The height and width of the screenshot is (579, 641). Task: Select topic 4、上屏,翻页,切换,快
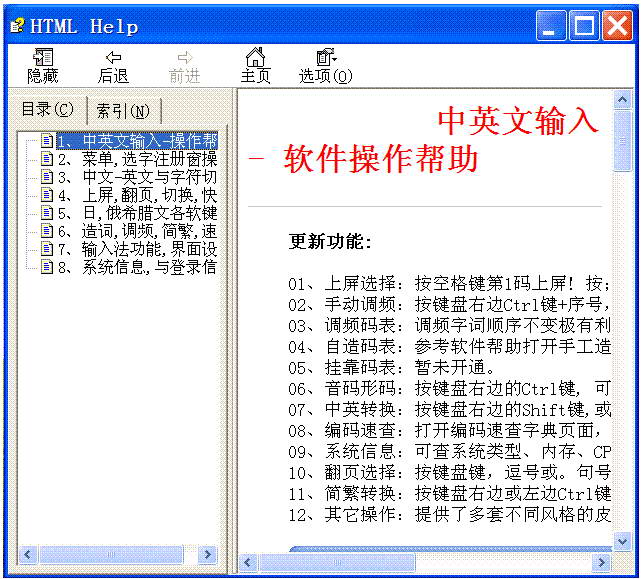click(x=137, y=195)
